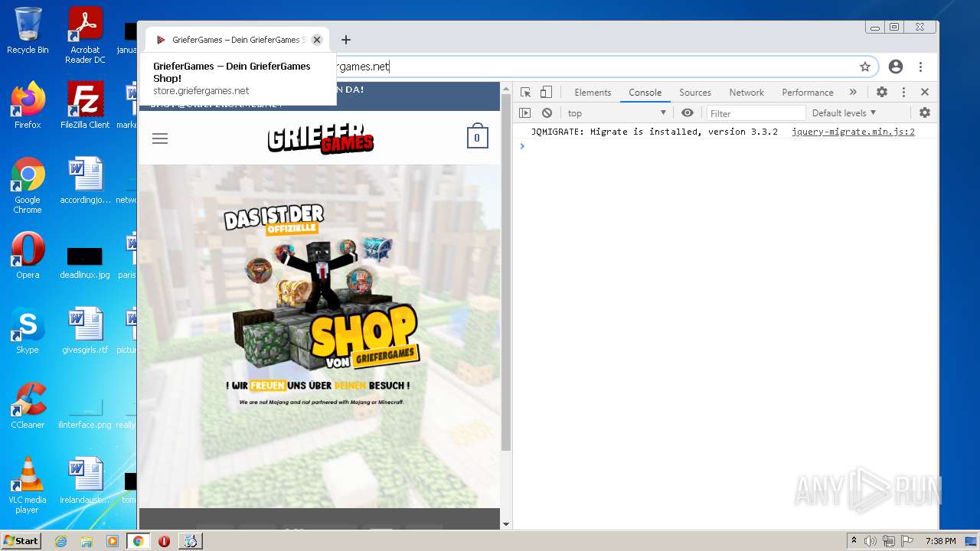Open the FileZilla Client desktop icon
The height and width of the screenshot is (551, 980).
[x=85, y=106]
